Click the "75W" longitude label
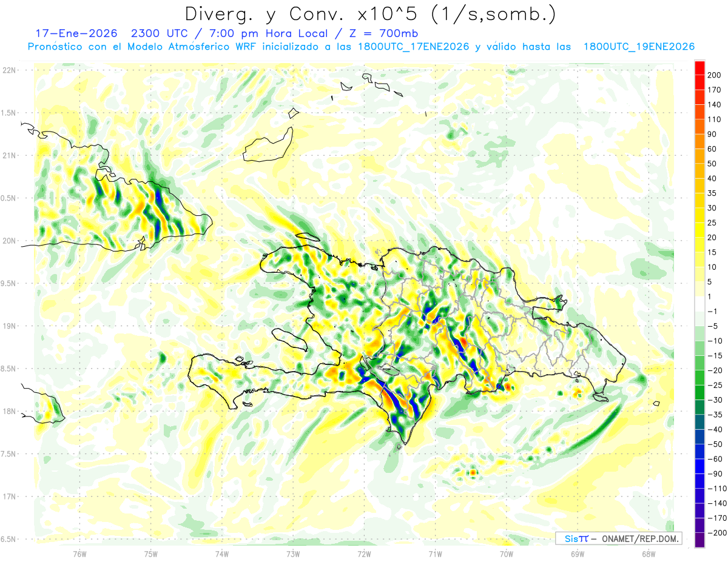Screen dimensions: 728x562 (x=151, y=553)
